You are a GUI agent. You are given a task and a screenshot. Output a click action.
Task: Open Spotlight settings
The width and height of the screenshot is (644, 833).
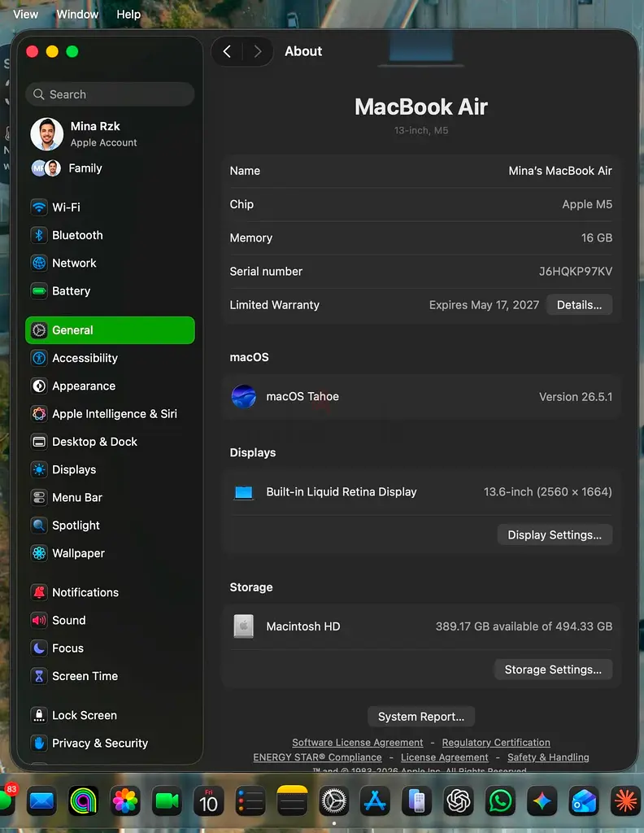pyautogui.click(x=110, y=526)
